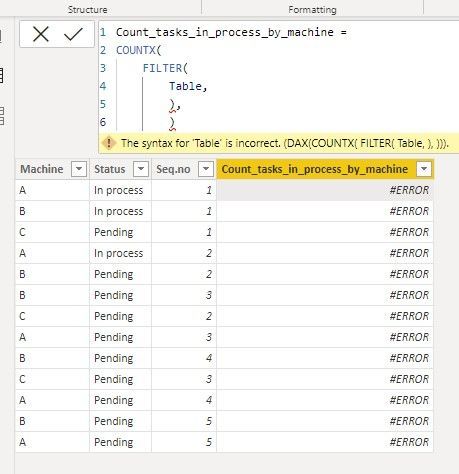This screenshot has width=459, height=474.
Task: Click line number 5 in the formula editor
Action: point(103,104)
